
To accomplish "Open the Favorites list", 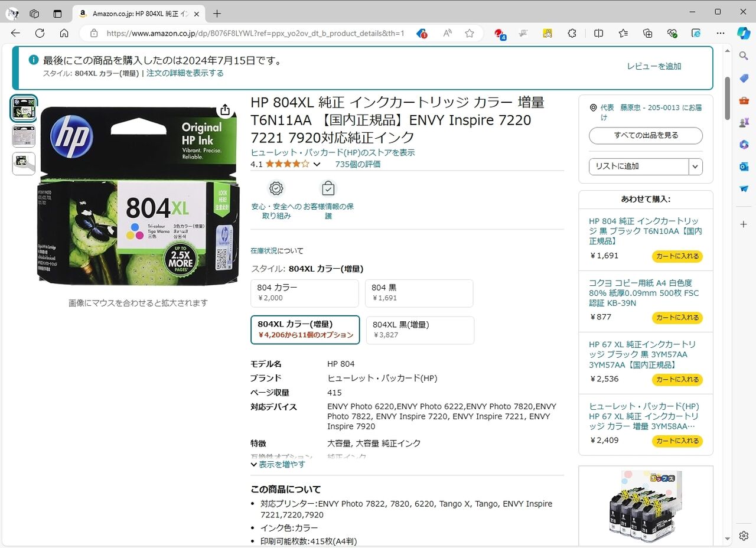I will click(x=623, y=33).
